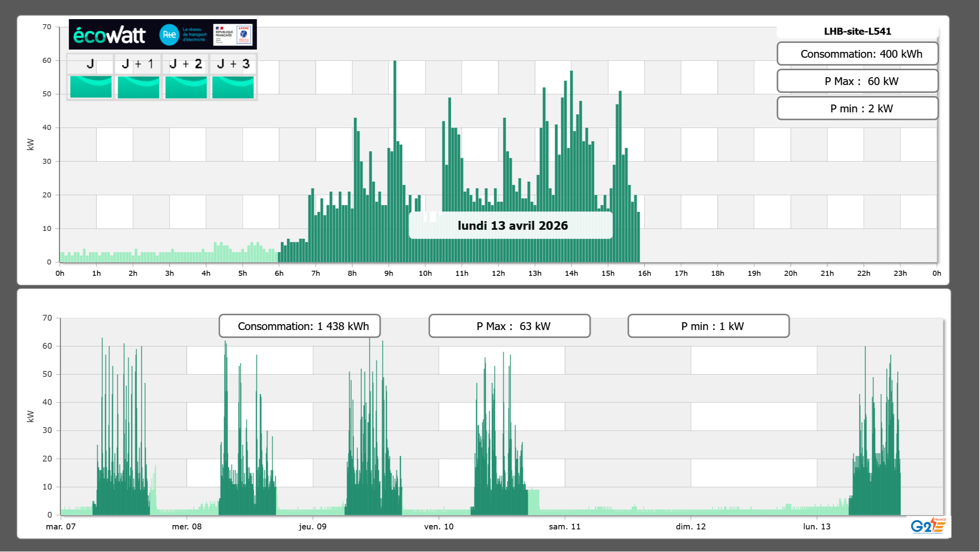The height and width of the screenshot is (552, 980).
Task: Click the P Max : 63 kW box
Action: 509,326
